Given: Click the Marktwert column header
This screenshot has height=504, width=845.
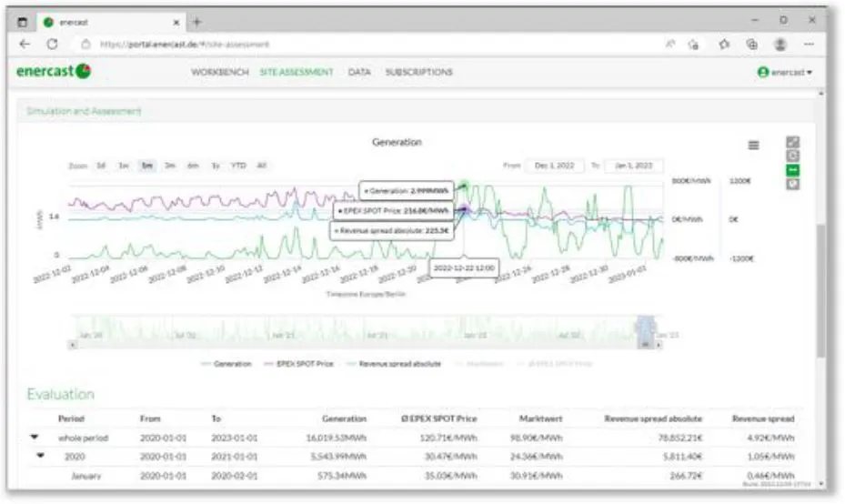Looking at the screenshot, I should pyautogui.click(x=540, y=418).
